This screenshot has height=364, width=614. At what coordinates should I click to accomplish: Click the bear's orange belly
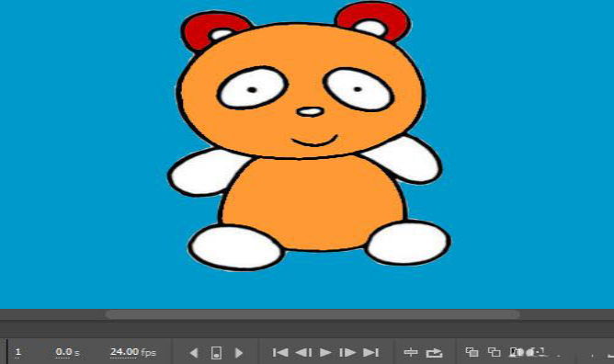point(313,203)
